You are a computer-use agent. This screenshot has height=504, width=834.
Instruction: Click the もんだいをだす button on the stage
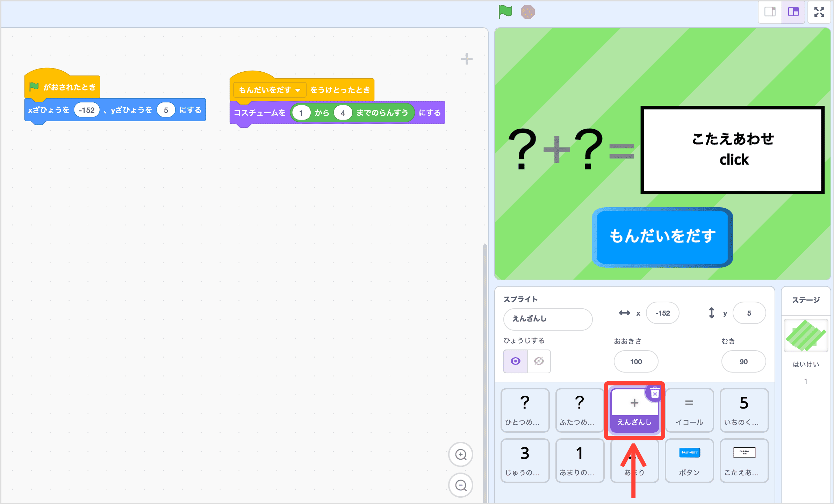[662, 237]
